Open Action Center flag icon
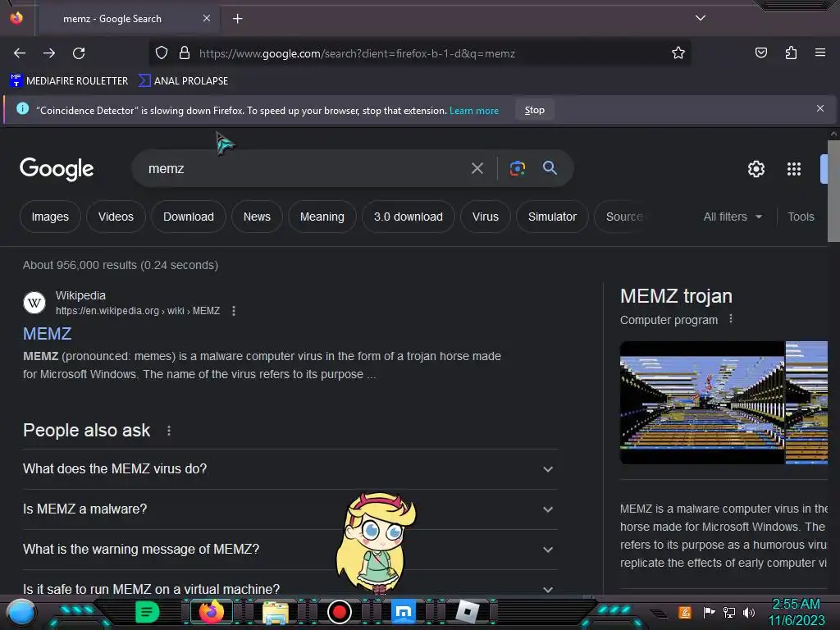Viewport: 840px width, 630px height. (x=709, y=612)
